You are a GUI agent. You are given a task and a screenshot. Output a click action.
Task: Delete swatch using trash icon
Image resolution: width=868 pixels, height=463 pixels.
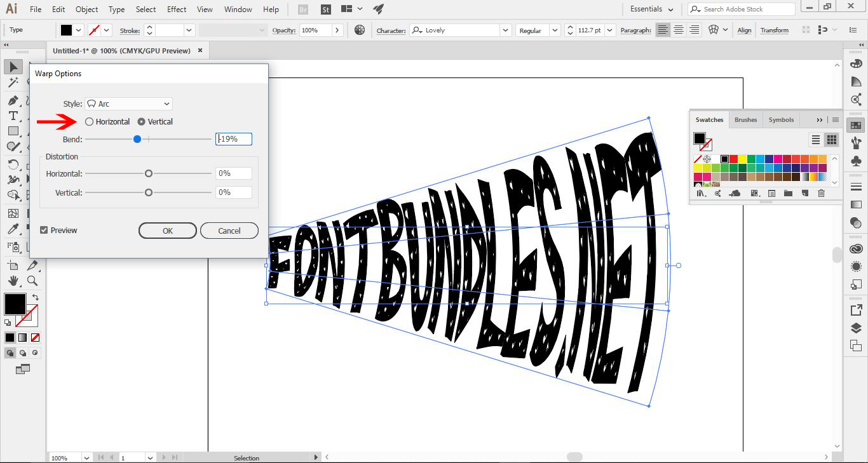pyautogui.click(x=821, y=193)
